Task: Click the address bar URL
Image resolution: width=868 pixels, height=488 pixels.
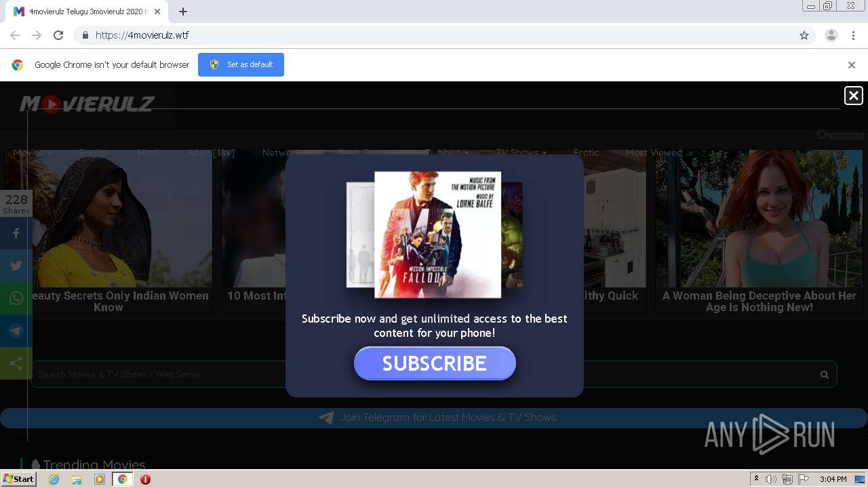Action: pos(142,35)
